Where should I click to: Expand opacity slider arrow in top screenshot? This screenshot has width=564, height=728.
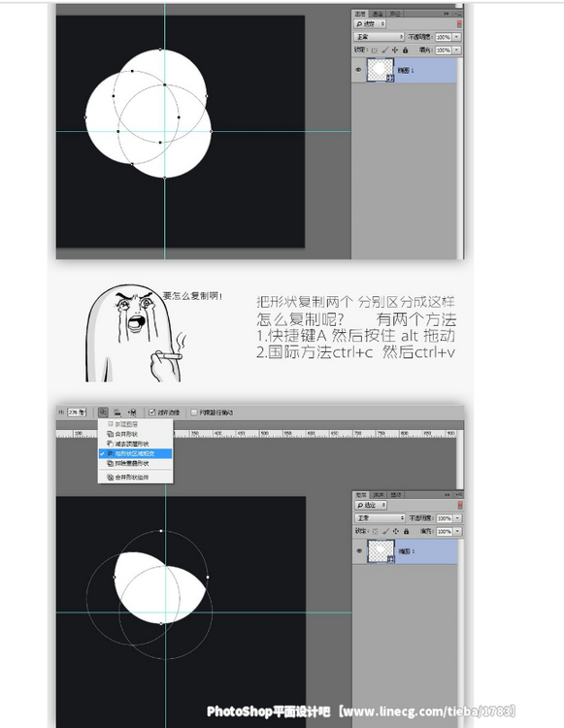[457, 37]
